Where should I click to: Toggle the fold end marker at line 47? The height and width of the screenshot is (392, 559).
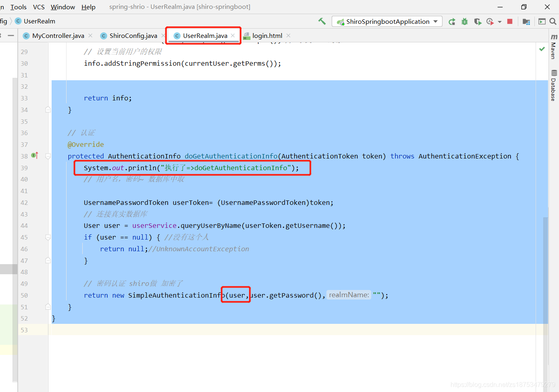[48, 261]
